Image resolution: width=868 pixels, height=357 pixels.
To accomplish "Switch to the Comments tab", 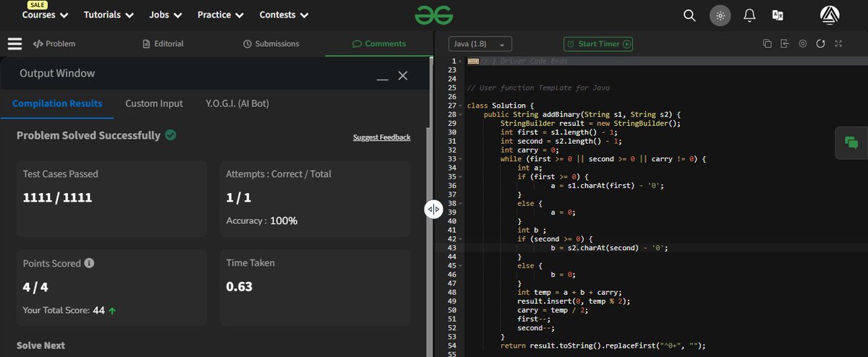I will coord(379,44).
